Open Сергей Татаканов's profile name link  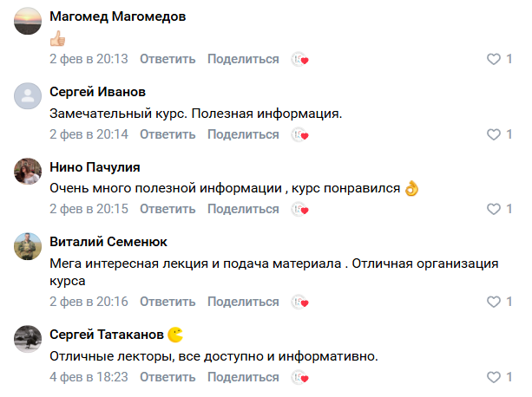(x=108, y=335)
